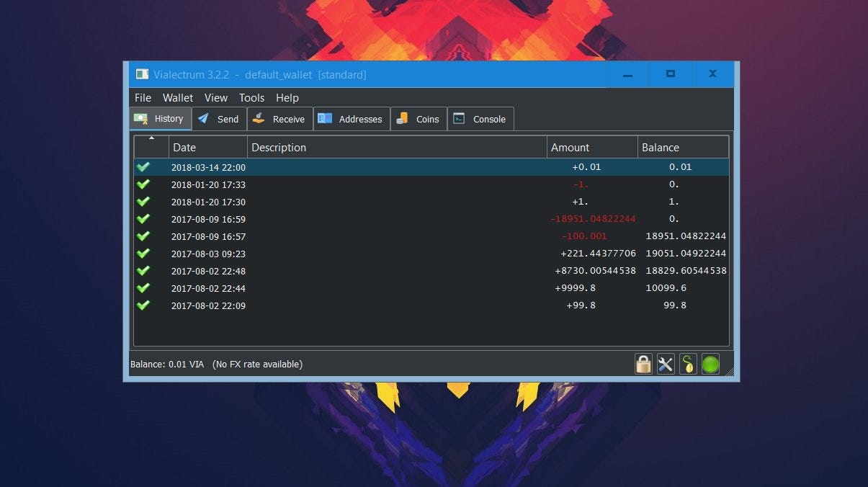Click the checkmark icon for 2017-08-02 22:09
The height and width of the screenshot is (487, 868).
(143, 305)
